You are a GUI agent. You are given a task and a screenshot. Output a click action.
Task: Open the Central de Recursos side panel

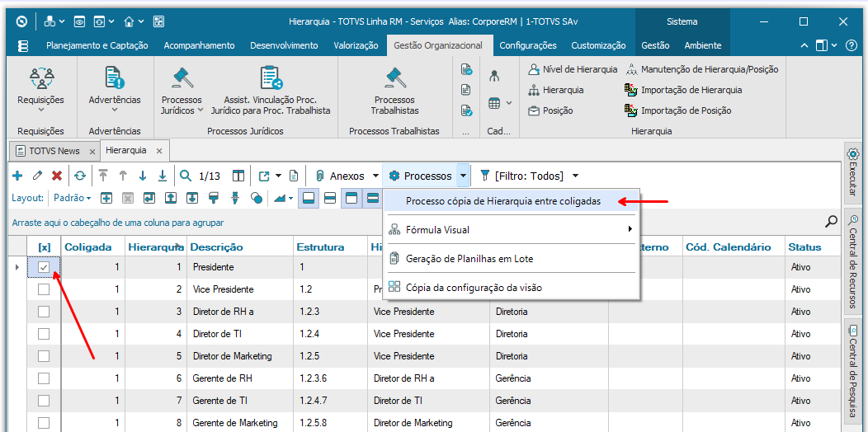click(x=853, y=261)
